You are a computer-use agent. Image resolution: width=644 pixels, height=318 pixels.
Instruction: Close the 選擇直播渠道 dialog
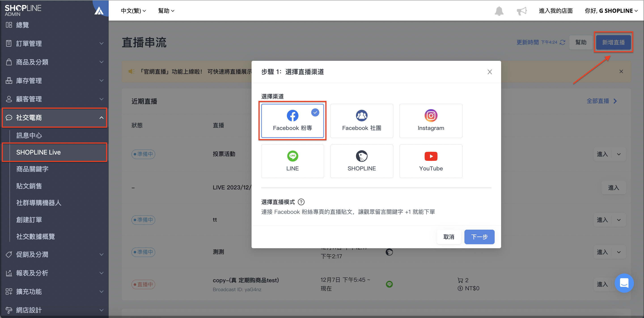(x=489, y=72)
